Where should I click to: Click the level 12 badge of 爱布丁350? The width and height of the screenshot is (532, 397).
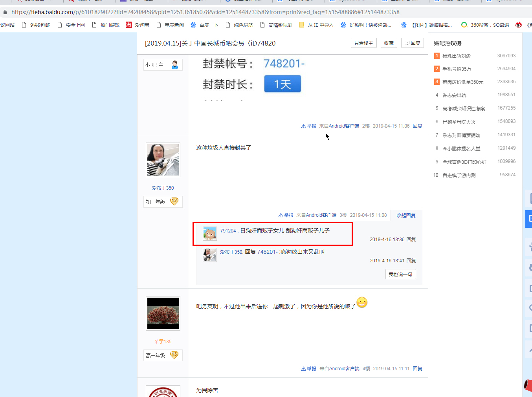174,201
